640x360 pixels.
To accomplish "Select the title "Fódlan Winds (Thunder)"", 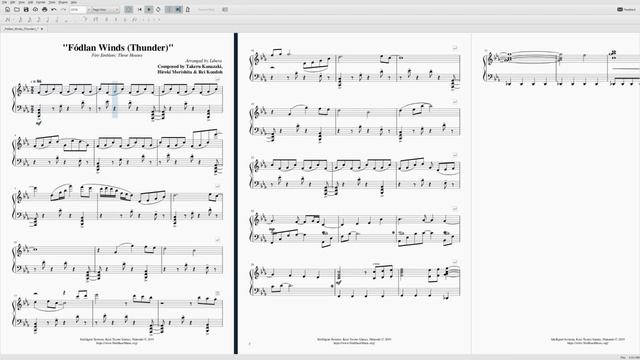I will coord(118,47).
